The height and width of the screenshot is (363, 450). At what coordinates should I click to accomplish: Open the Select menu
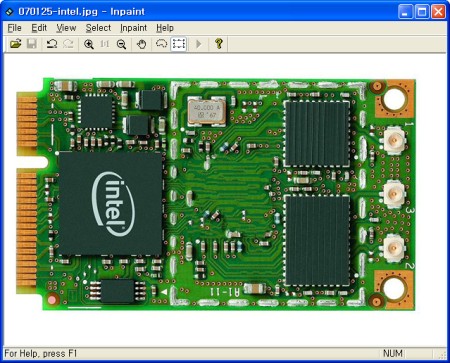pos(98,28)
